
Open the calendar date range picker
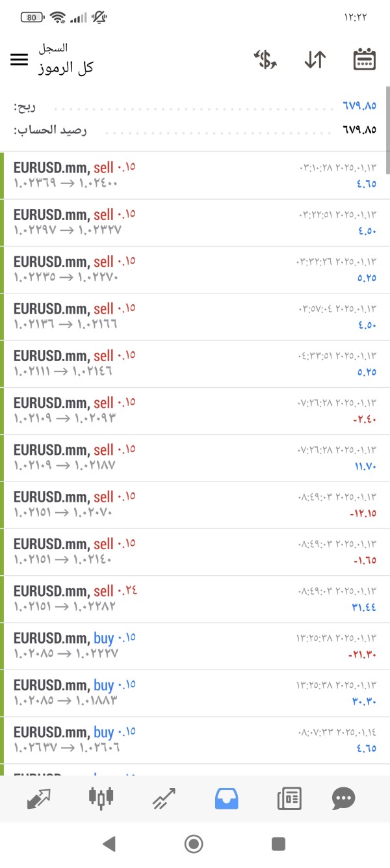(x=364, y=60)
